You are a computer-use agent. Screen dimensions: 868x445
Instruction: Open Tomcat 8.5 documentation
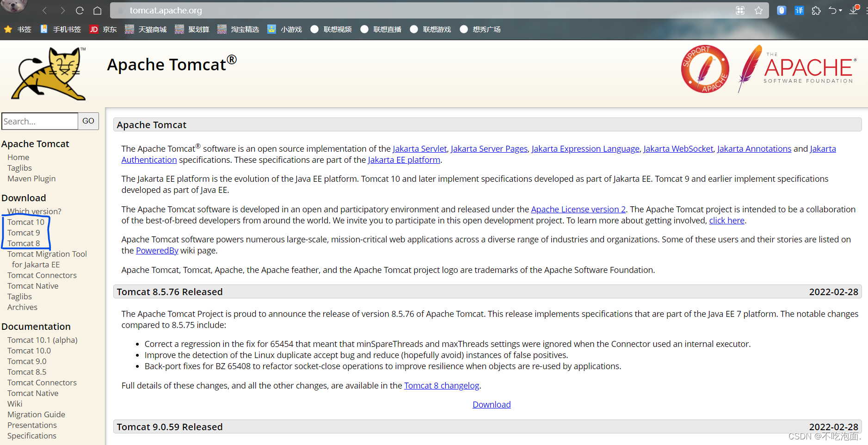click(27, 372)
